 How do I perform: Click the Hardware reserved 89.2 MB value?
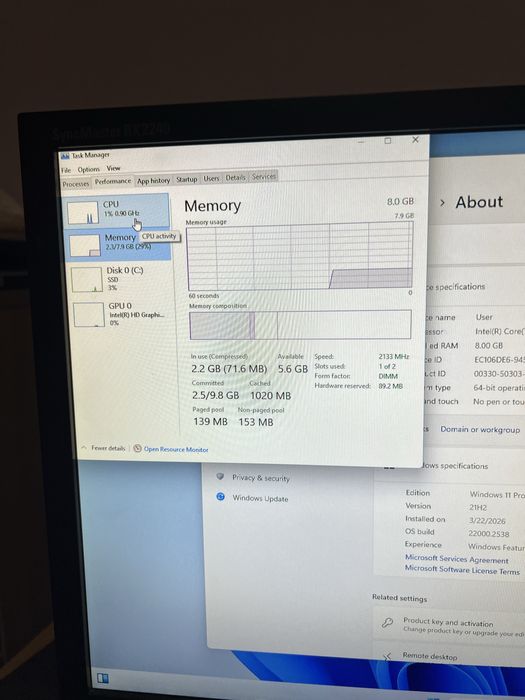pos(391,386)
